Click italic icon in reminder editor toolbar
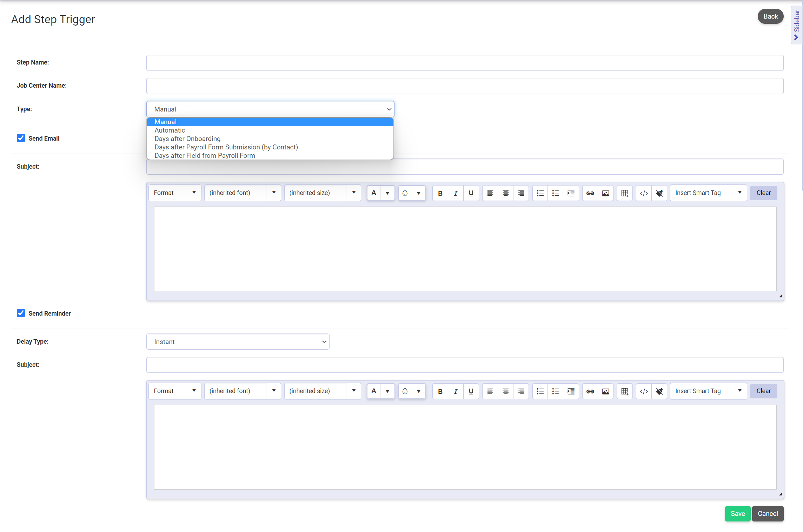Screen dimensions: 803x532 point(456,391)
